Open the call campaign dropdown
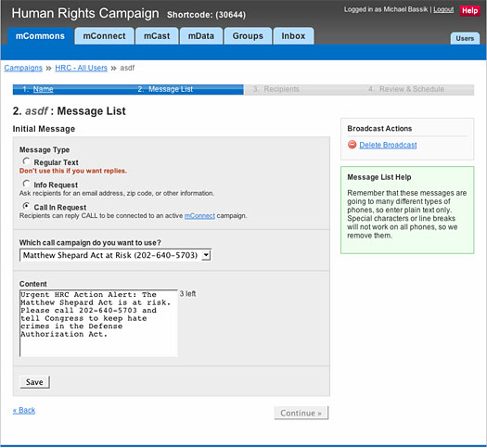The height and width of the screenshot is (448, 487). coord(115,255)
